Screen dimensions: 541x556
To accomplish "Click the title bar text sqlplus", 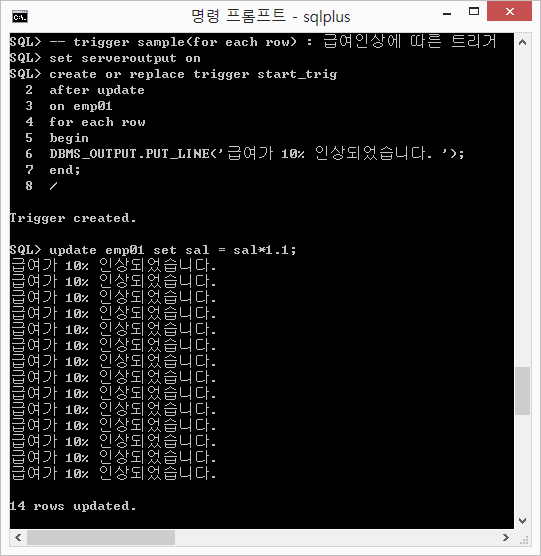I will pos(327,17).
